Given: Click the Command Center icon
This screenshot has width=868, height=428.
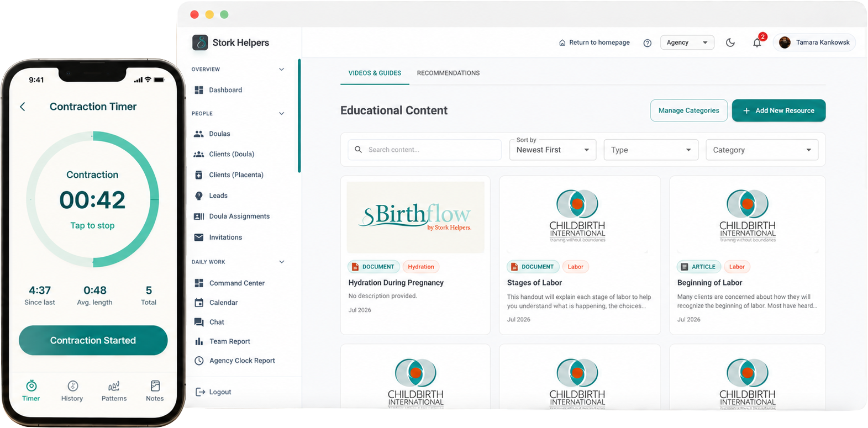Looking at the screenshot, I should (199, 283).
